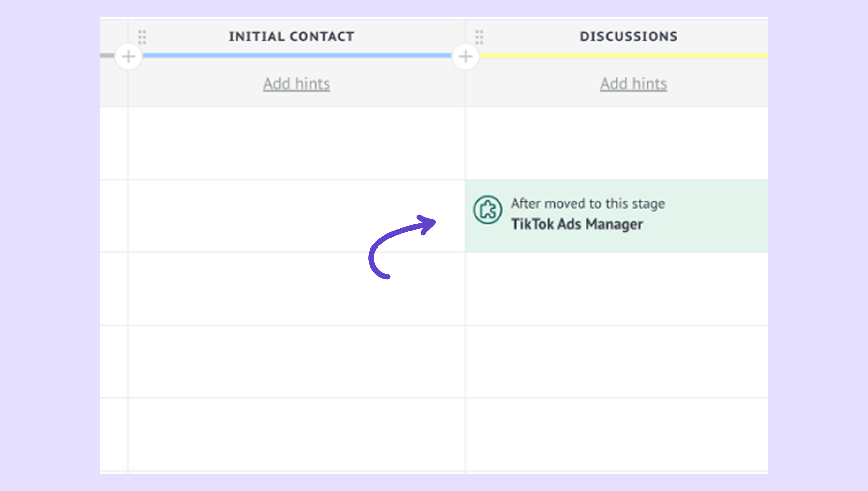Image resolution: width=868 pixels, height=491 pixels.
Task: Grab the Discussions column drag handle
Action: (479, 37)
